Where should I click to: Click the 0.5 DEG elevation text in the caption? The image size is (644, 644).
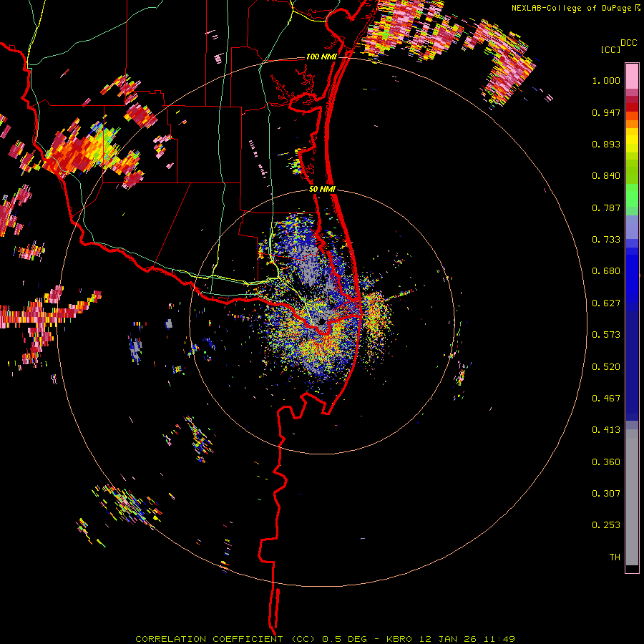[345, 639]
